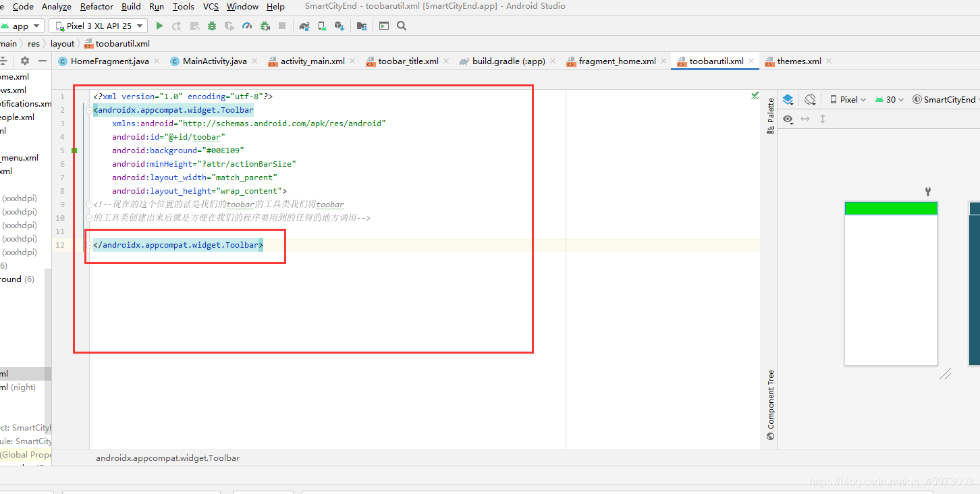This screenshot has height=494, width=980.
Task: Click the green color swatch on line 5 gutter
Action: pos(74,150)
